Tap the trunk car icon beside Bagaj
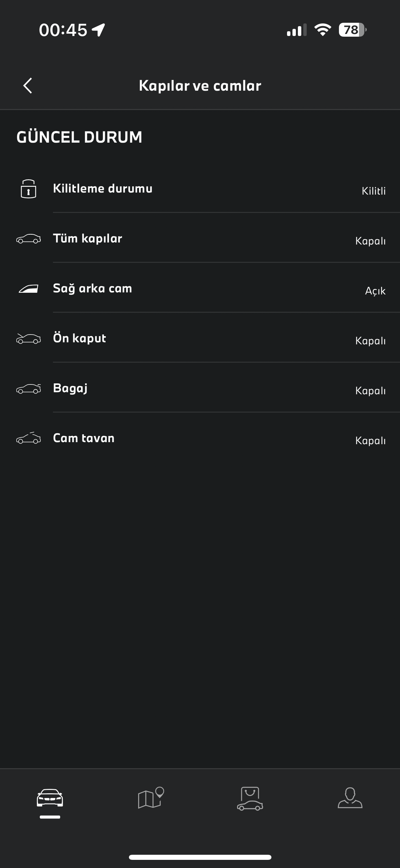This screenshot has height=868, width=400. tap(28, 388)
